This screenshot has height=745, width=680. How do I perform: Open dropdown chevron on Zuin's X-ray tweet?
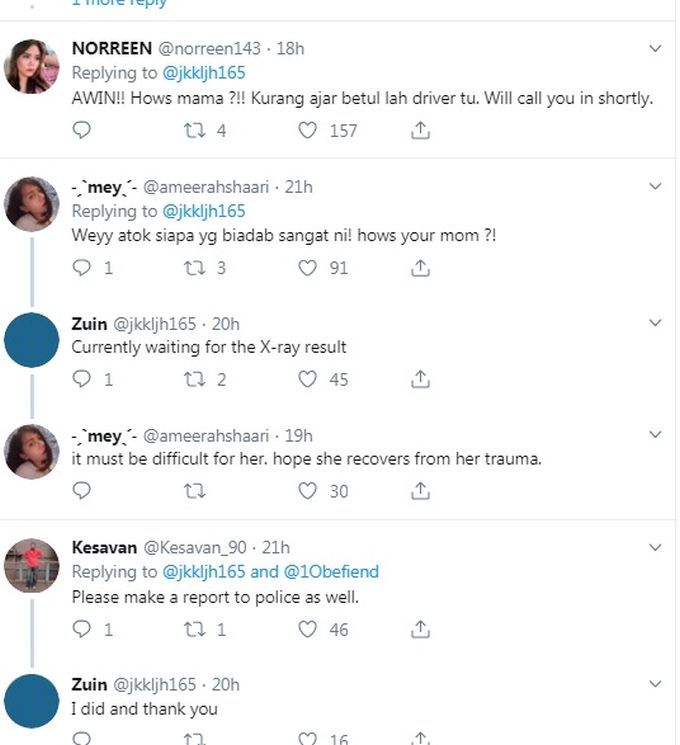click(x=656, y=323)
